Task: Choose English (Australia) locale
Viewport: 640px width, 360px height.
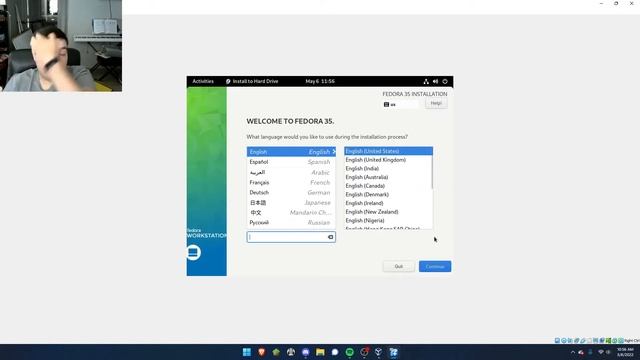Action: click(x=388, y=177)
